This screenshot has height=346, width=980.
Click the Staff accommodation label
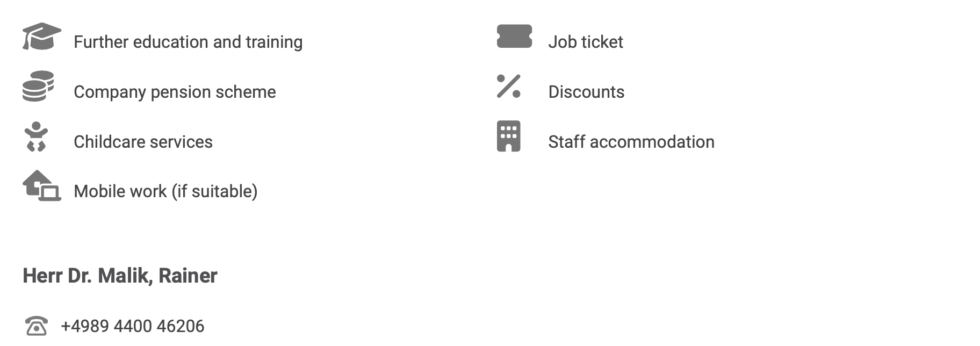[x=631, y=142]
